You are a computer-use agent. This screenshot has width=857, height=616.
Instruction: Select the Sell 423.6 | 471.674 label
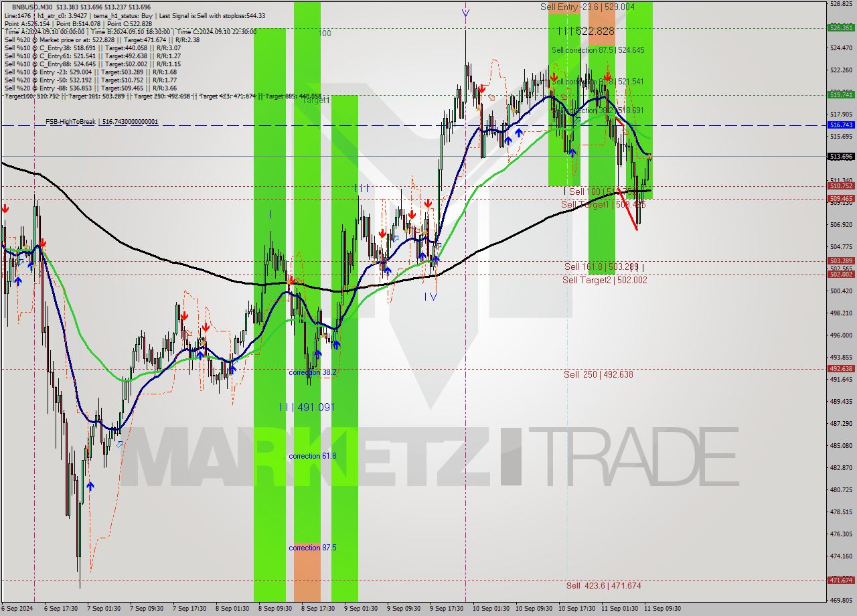603,586
